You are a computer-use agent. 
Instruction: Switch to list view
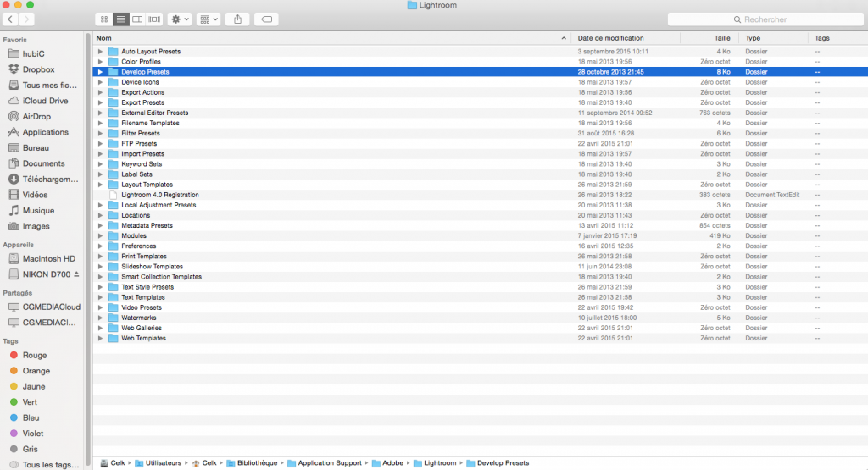(120, 19)
